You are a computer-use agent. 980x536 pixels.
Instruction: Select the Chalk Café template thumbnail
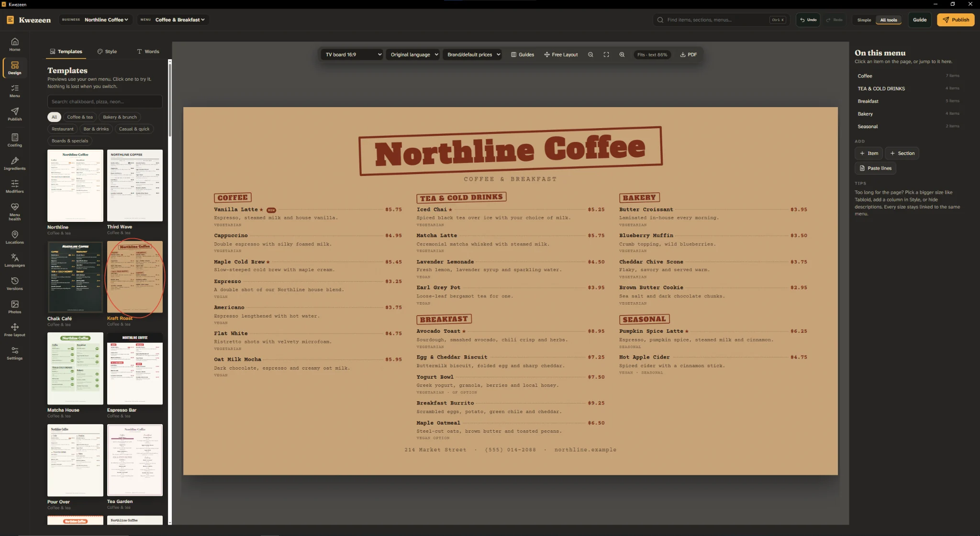[x=75, y=277]
